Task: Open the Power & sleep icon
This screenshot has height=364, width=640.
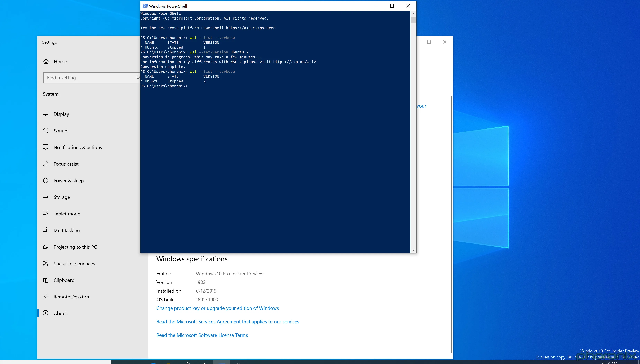Action: [46, 180]
